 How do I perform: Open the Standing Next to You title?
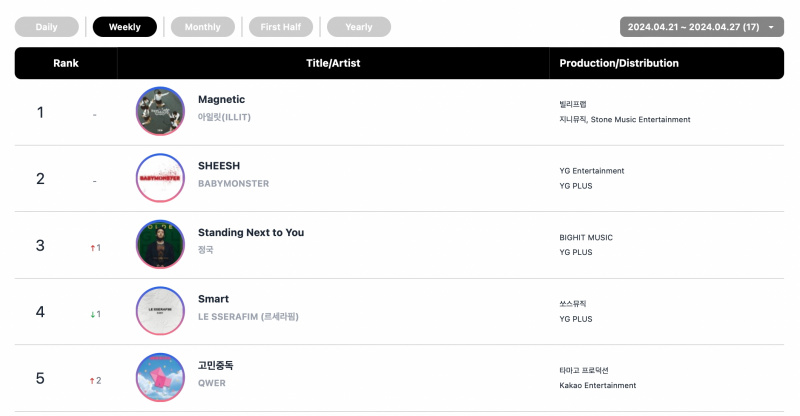251,232
